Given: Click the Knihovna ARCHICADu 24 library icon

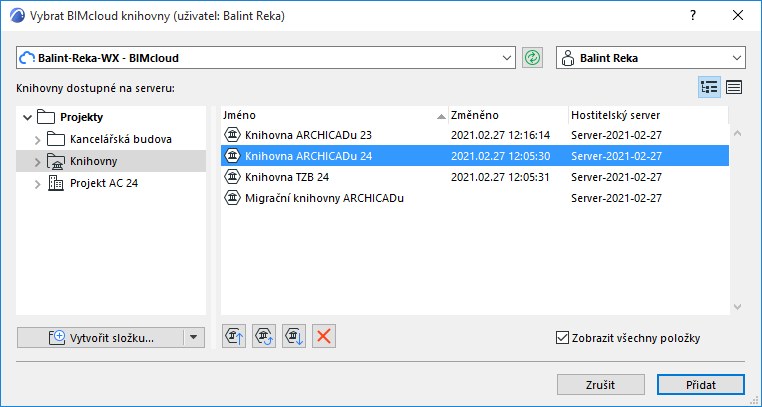Looking at the screenshot, I should [x=233, y=156].
